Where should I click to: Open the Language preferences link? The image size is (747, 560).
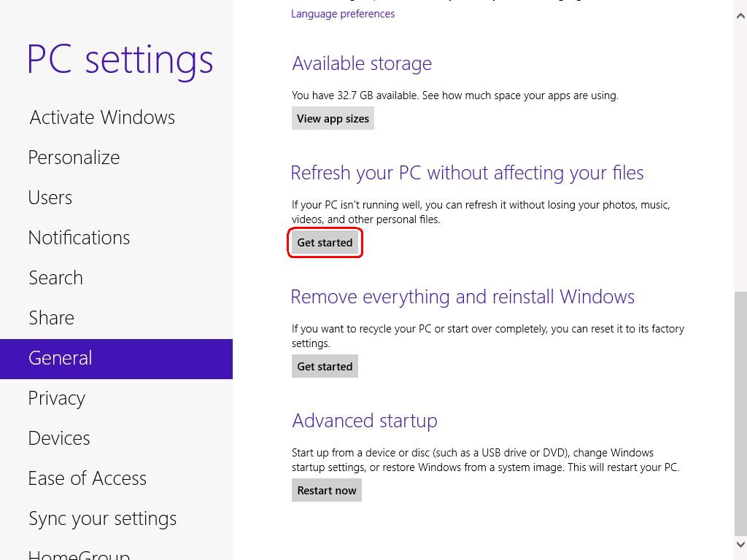[x=343, y=13]
